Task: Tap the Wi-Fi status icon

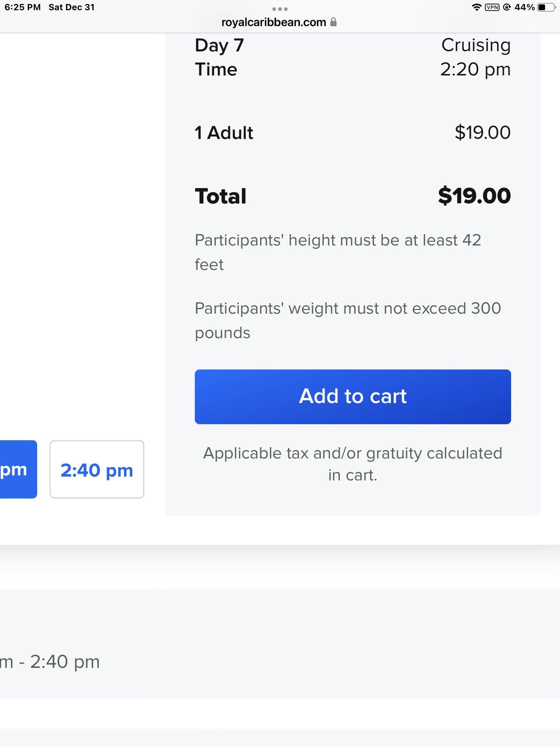Action: coord(477,7)
